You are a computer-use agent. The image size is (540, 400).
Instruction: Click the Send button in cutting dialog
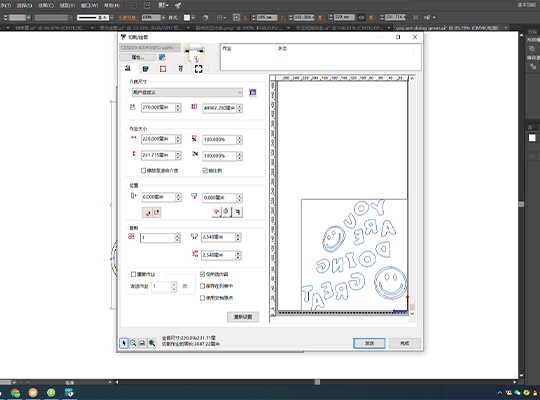[369, 343]
